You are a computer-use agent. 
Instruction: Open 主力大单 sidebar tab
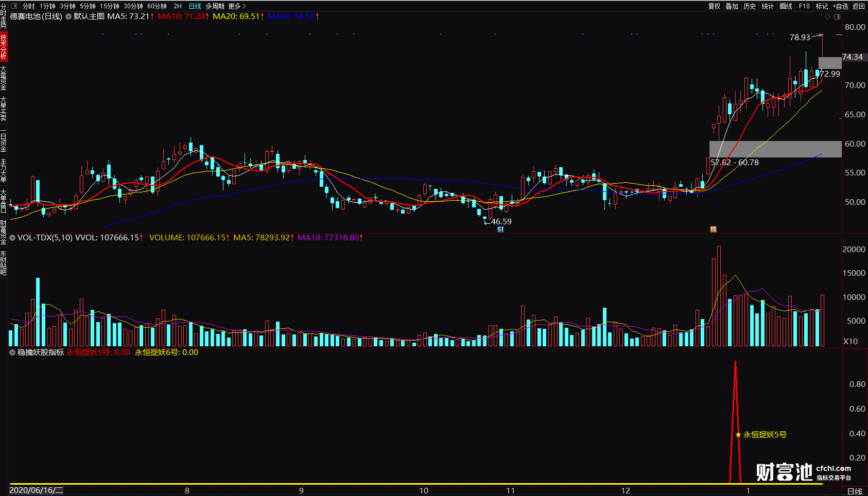coord(4,170)
